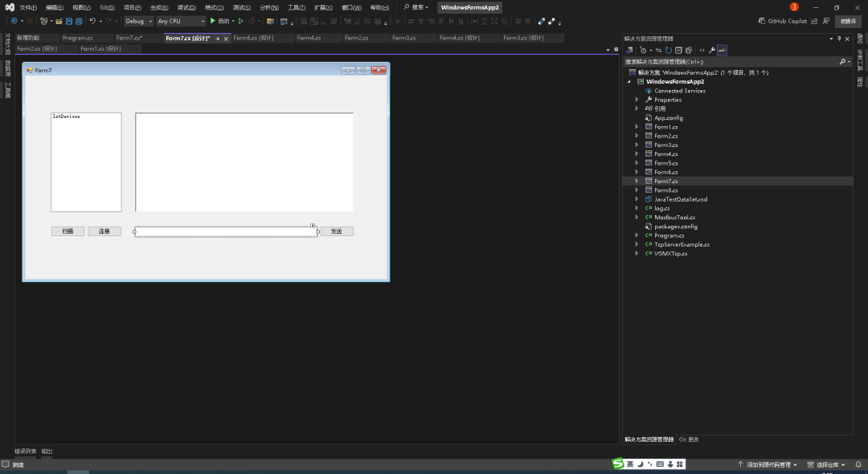
Task: Open Properties wrench icon in Solution Explorer toolbar
Action: [711, 50]
